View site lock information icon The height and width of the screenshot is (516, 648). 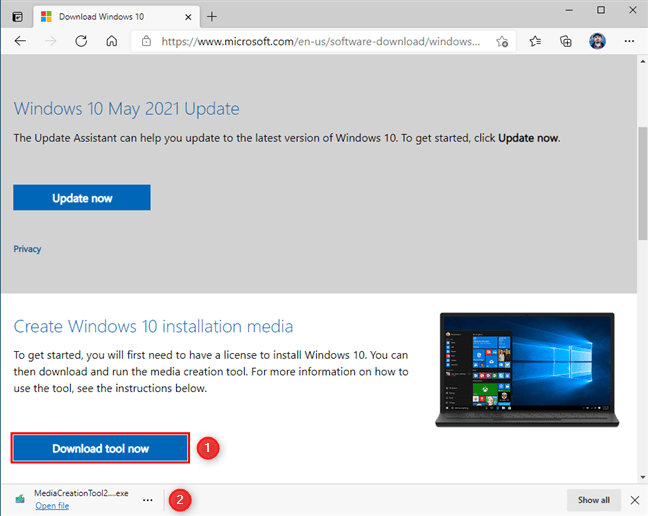[x=146, y=41]
